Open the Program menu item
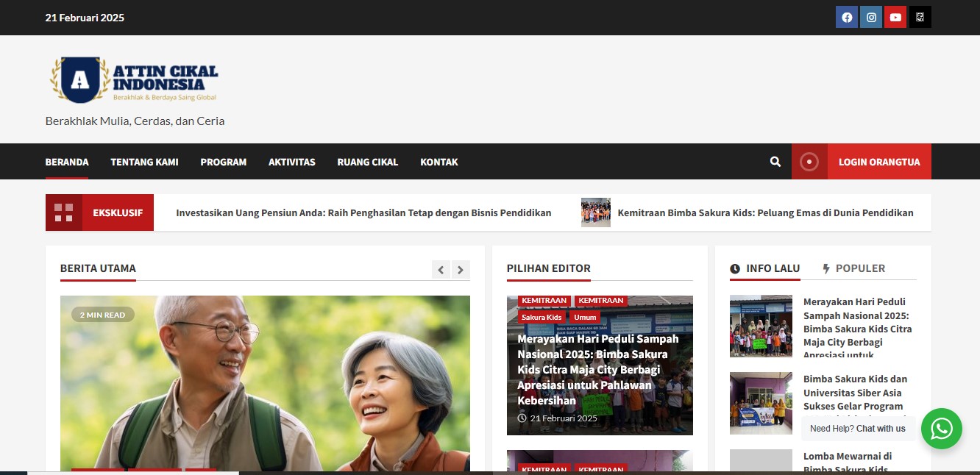The height and width of the screenshot is (475, 980). pos(223,162)
